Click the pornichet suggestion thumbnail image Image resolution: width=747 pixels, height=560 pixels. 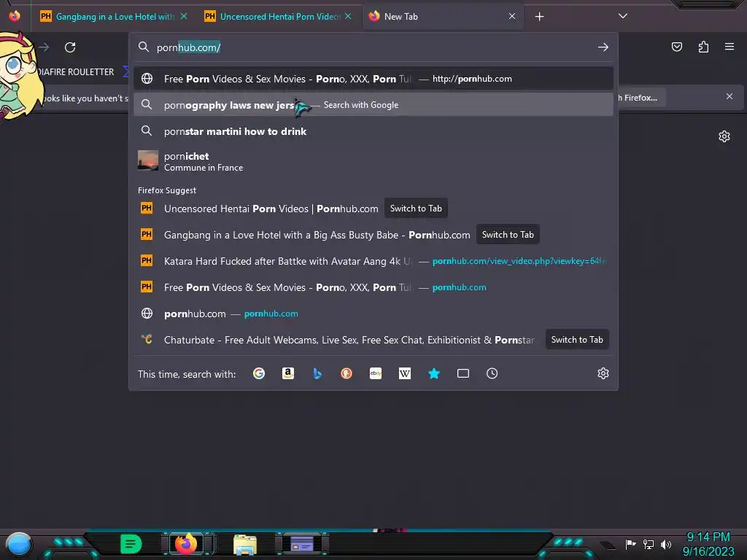pos(147,160)
